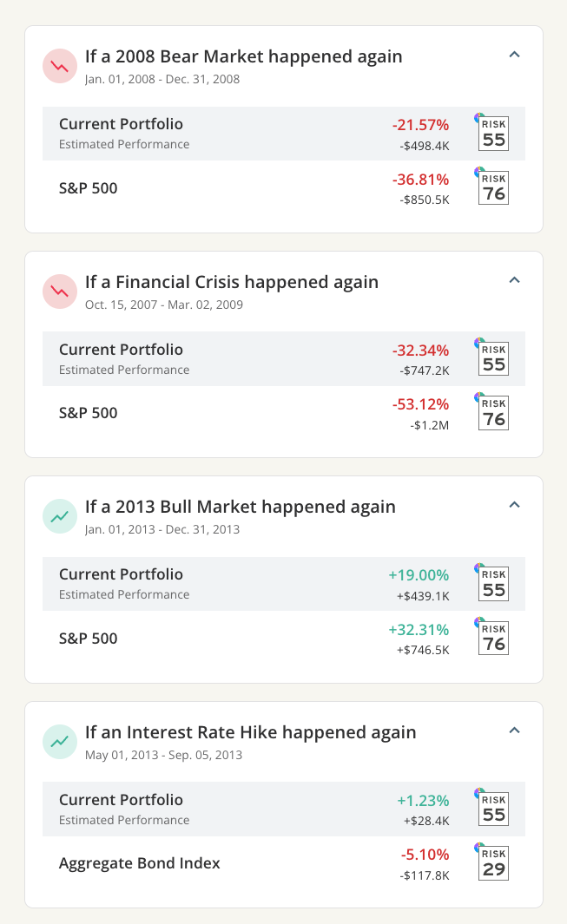Open the RISK 55 badge for Current Portfolio
The width and height of the screenshot is (567, 924).
click(x=492, y=133)
